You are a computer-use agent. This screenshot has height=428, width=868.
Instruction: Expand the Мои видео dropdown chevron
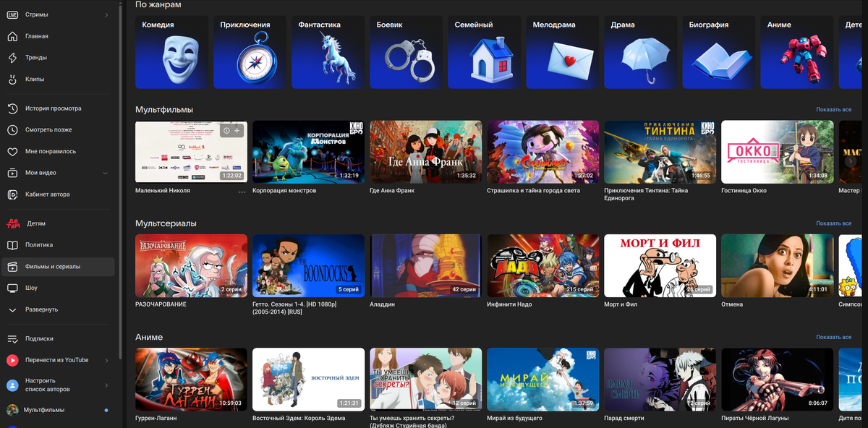(106, 173)
